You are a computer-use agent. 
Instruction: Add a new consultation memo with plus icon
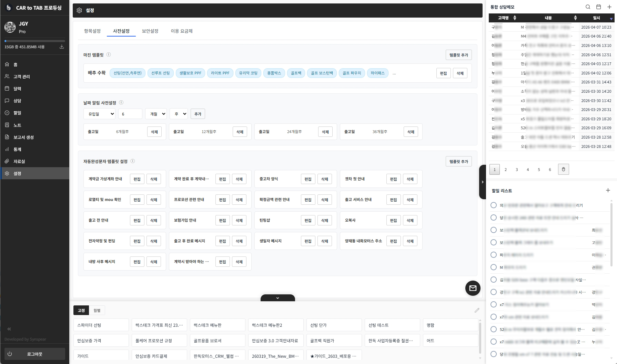(609, 7)
